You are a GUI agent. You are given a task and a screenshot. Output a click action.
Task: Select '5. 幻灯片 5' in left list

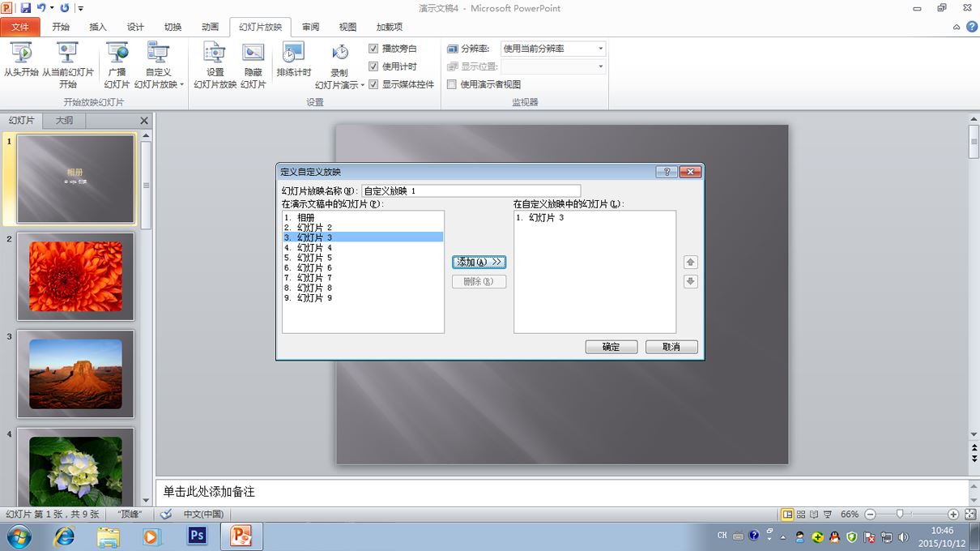coord(363,258)
